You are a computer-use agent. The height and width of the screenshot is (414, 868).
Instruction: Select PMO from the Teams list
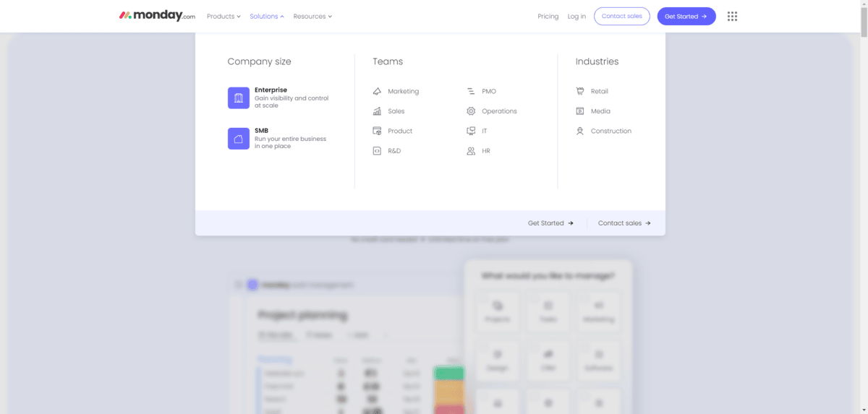tap(488, 92)
